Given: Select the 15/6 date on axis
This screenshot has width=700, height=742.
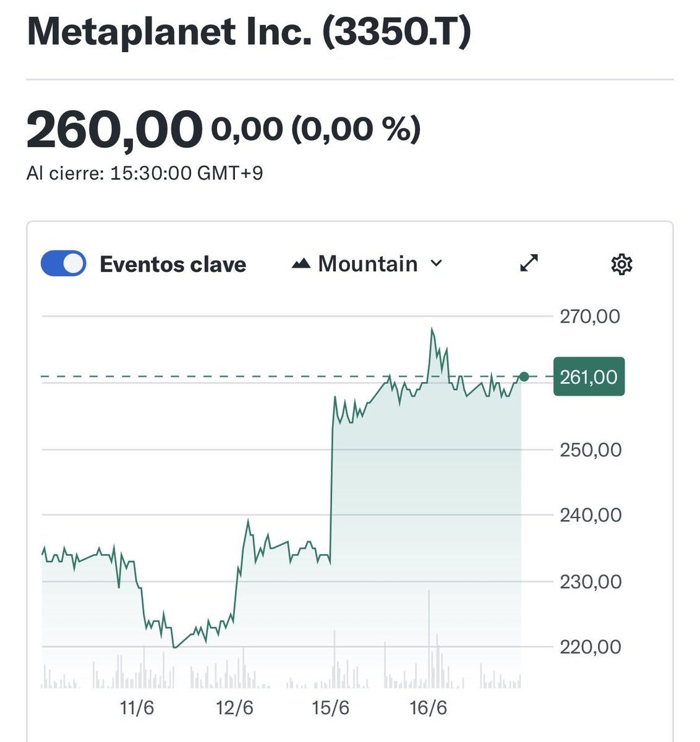Looking at the screenshot, I should coord(331,707).
